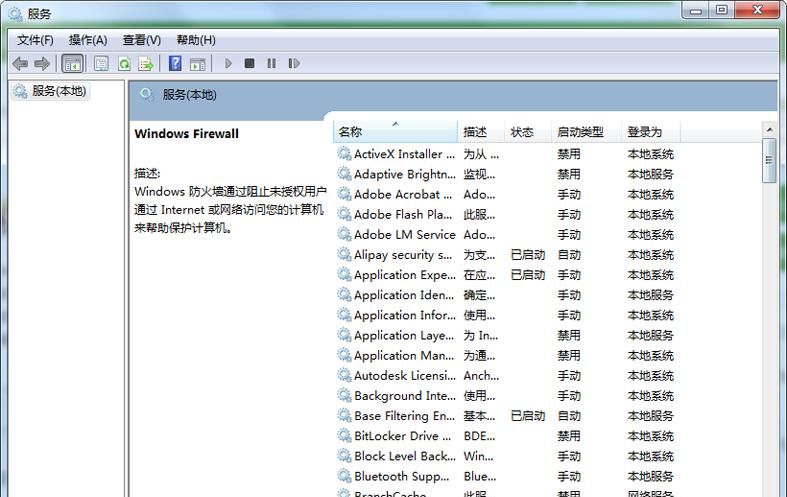The height and width of the screenshot is (497, 787).
Task: Select the Alipay security service row
Action: [x=505, y=255]
